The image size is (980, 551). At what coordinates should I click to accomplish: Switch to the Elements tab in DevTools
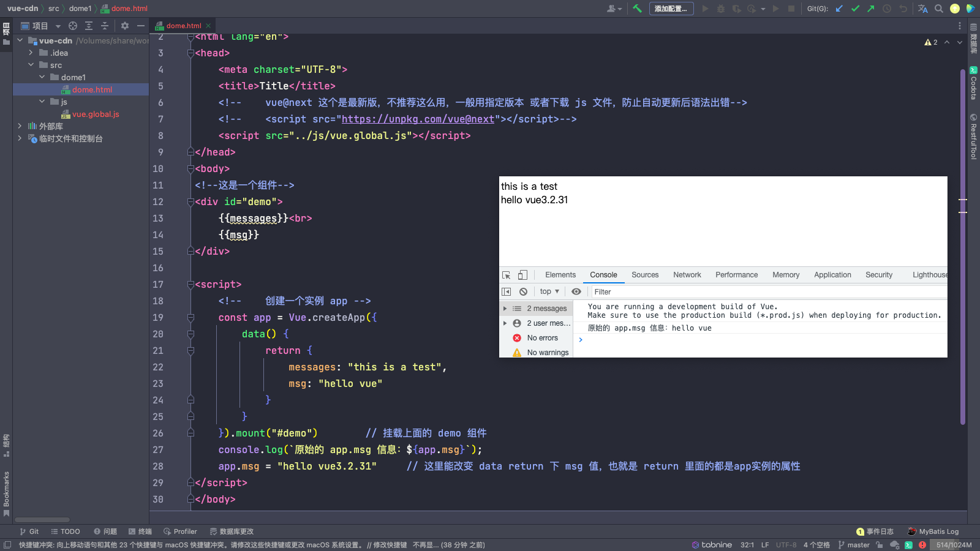tap(560, 275)
